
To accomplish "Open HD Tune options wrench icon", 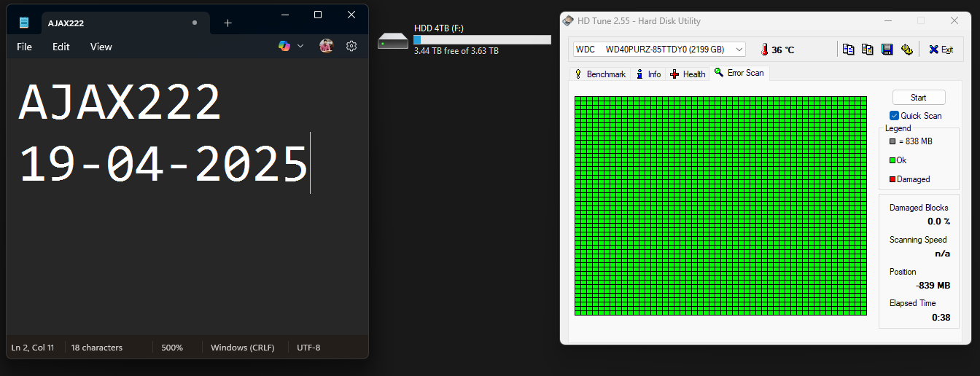I will coord(906,50).
